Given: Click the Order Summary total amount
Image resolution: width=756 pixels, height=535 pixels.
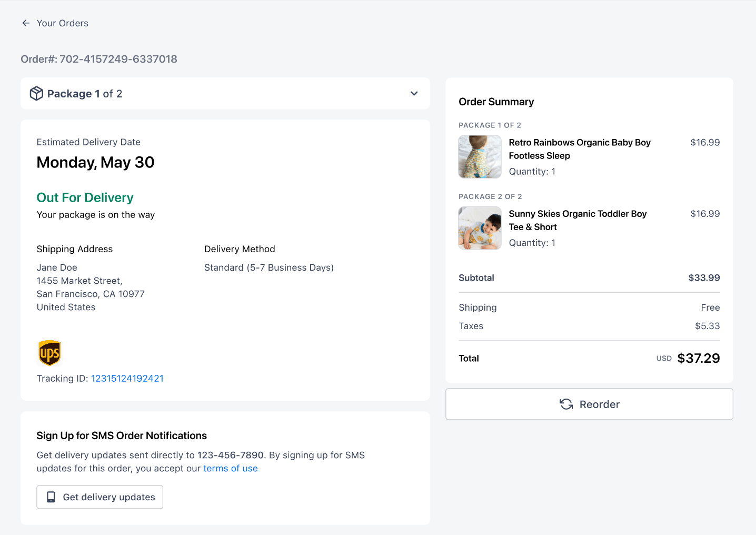Looking at the screenshot, I should coord(699,358).
